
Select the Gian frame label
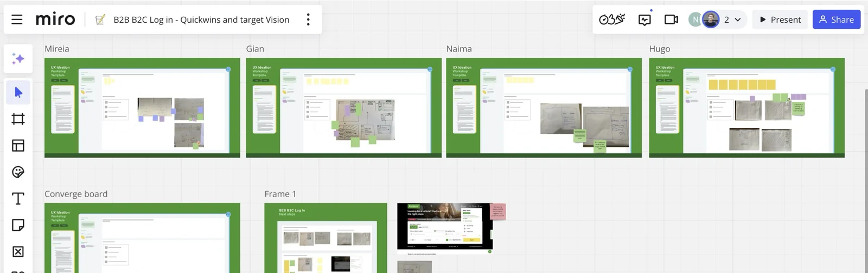click(255, 49)
